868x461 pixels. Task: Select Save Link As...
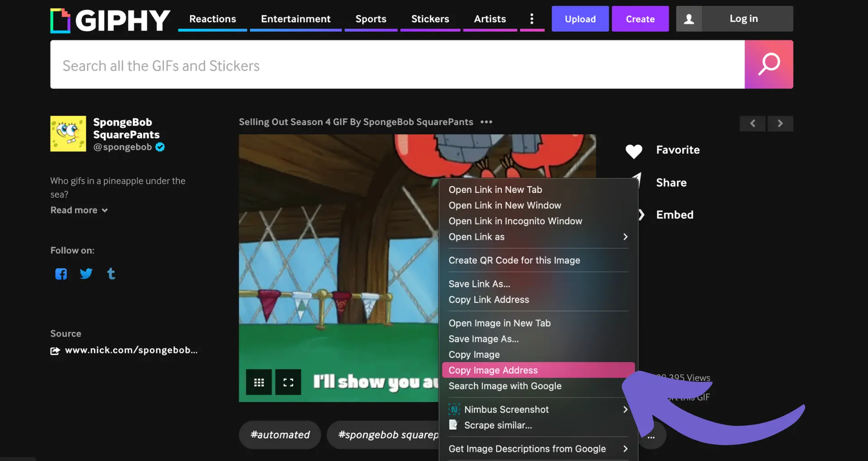(x=538, y=284)
